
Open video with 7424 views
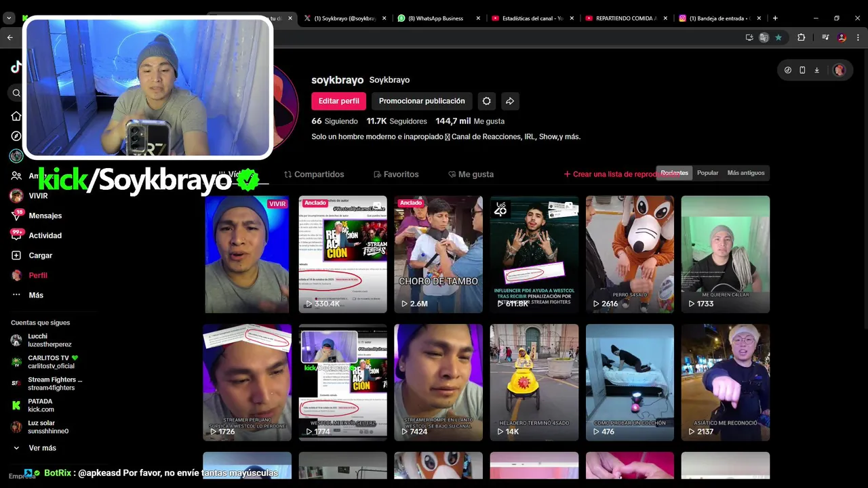(x=438, y=382)
